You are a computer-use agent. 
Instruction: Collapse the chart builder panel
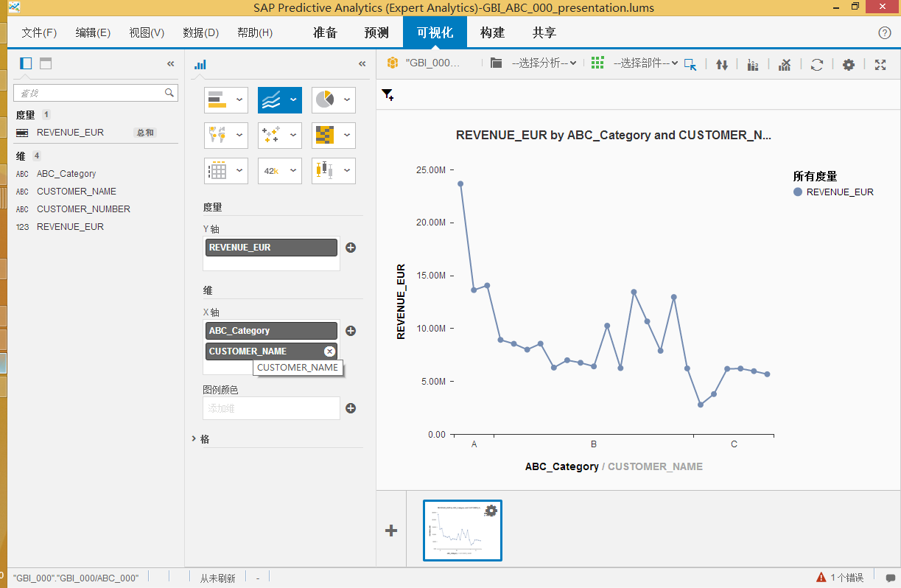click(x=362, y=64)
